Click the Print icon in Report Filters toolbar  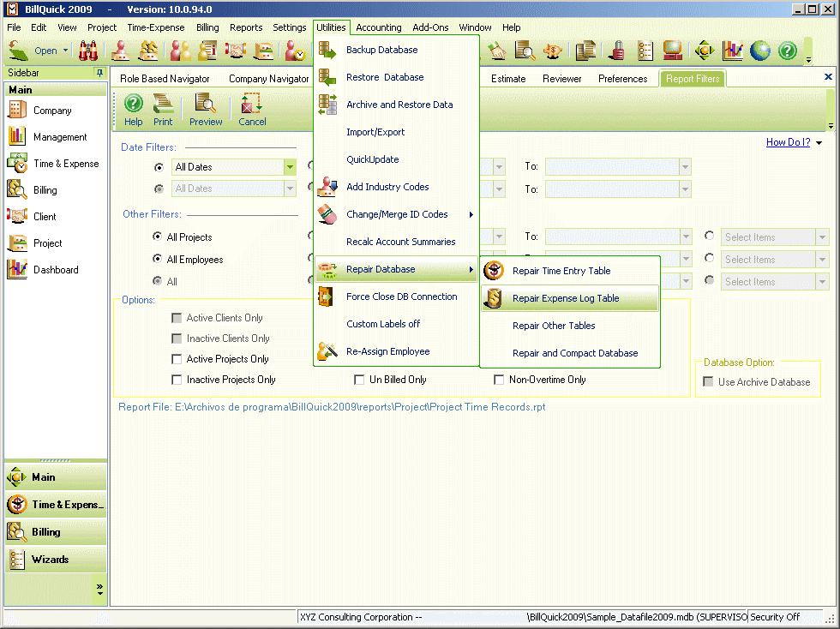[x=163, y=103]
